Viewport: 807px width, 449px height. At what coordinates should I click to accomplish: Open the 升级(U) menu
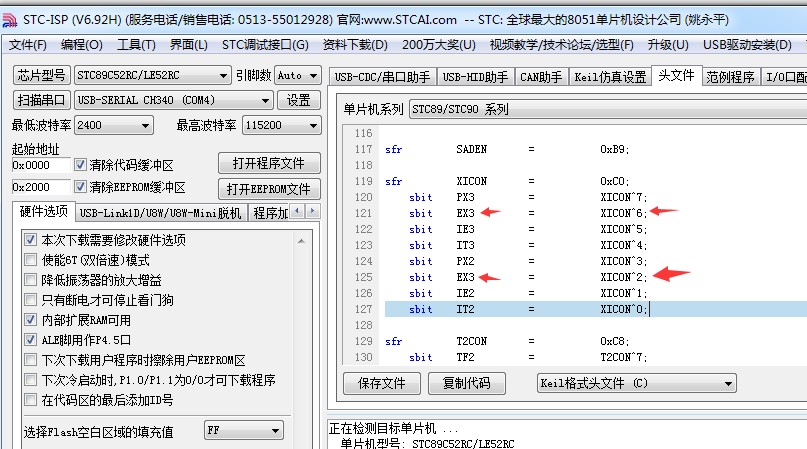coord(668,45)
